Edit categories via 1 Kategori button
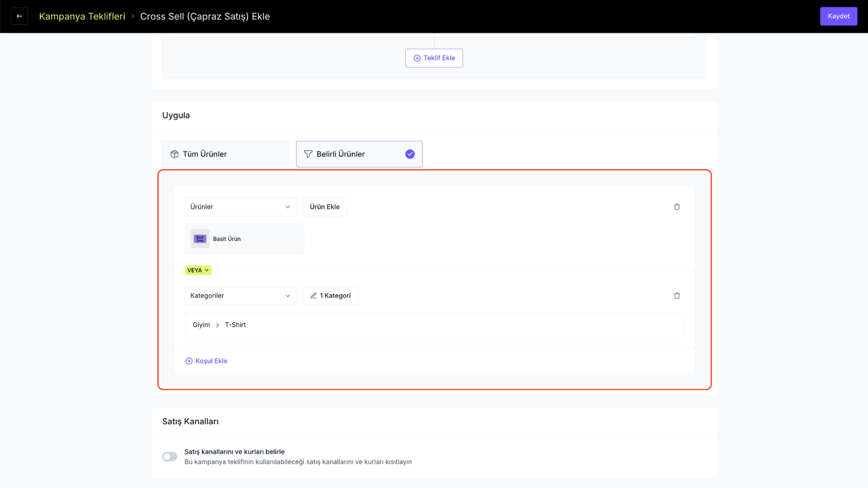Screen dimensions: 868x488 [330, 296]
